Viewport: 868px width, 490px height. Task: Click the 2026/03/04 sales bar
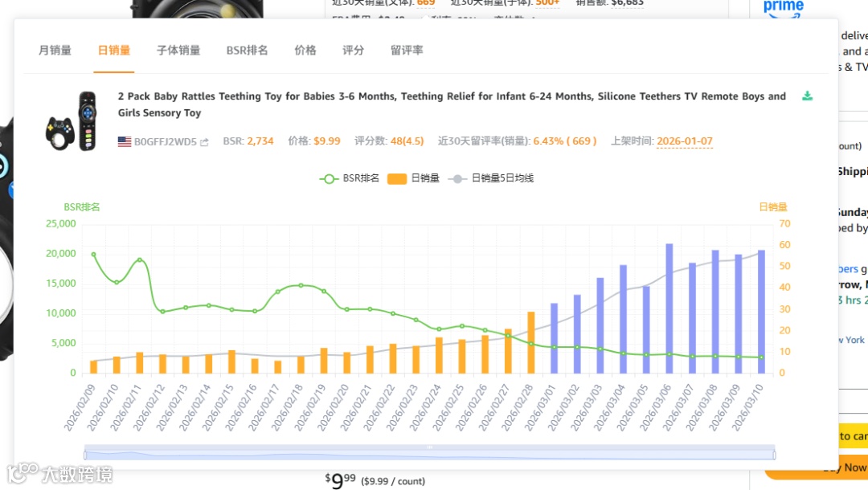point(624,319)
